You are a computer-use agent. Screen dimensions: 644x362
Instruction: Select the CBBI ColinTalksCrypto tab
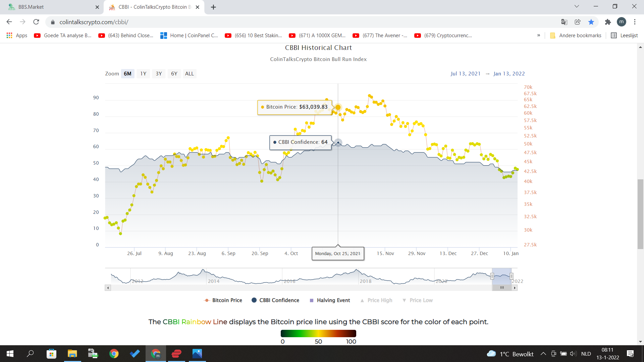coord(154,7)
